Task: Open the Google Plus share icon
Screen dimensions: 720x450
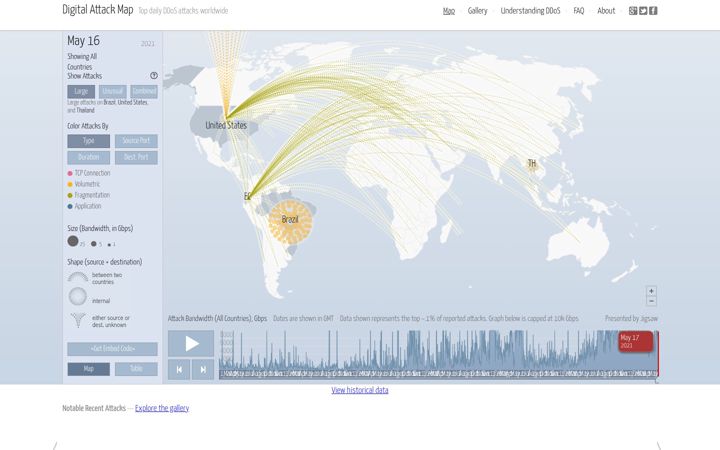Action: tap(633, 11)
